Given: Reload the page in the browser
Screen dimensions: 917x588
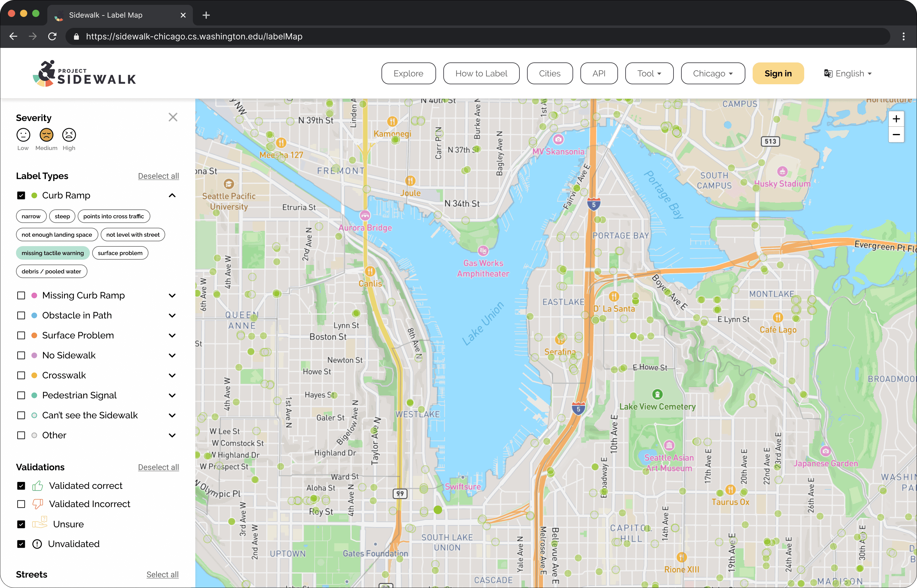Looking at the screenshot, I should (x=52, y=36).
